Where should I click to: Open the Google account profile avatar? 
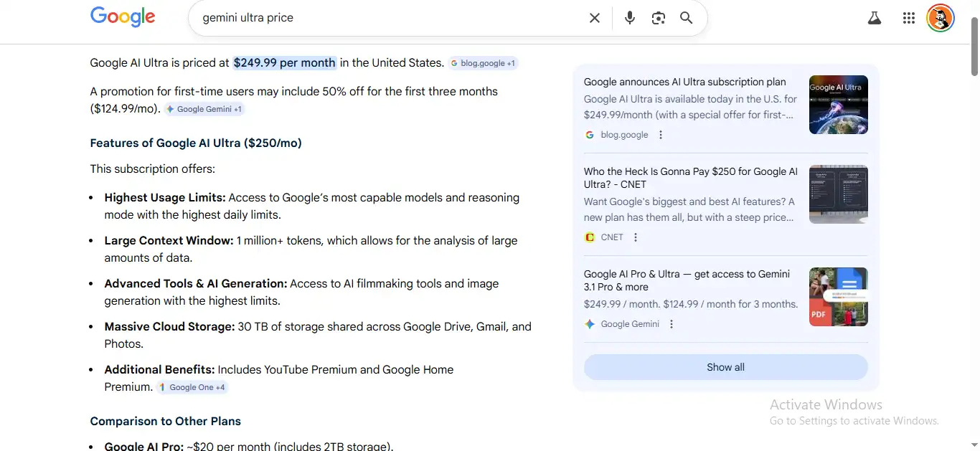(x=940, y=19)
